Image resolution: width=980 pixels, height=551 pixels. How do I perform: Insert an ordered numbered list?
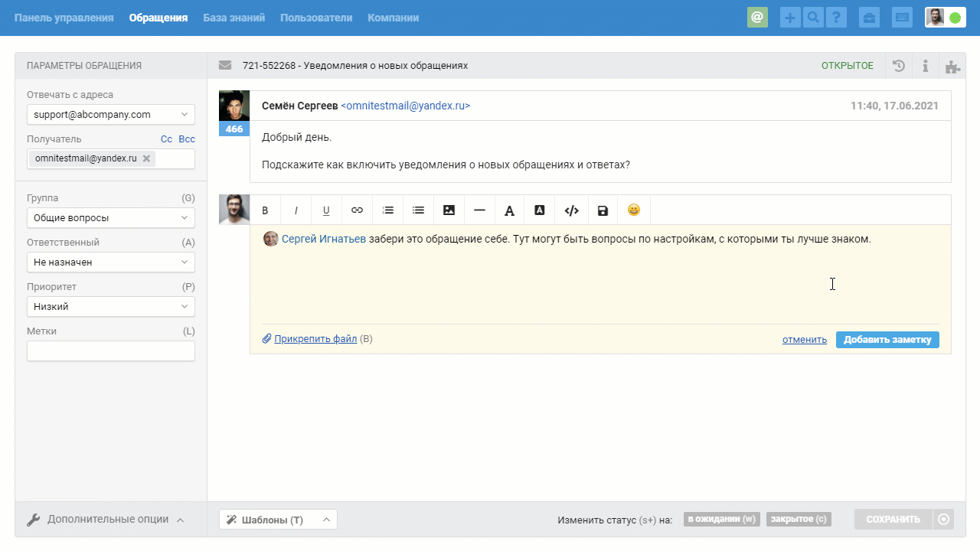(x=388, y=210)
